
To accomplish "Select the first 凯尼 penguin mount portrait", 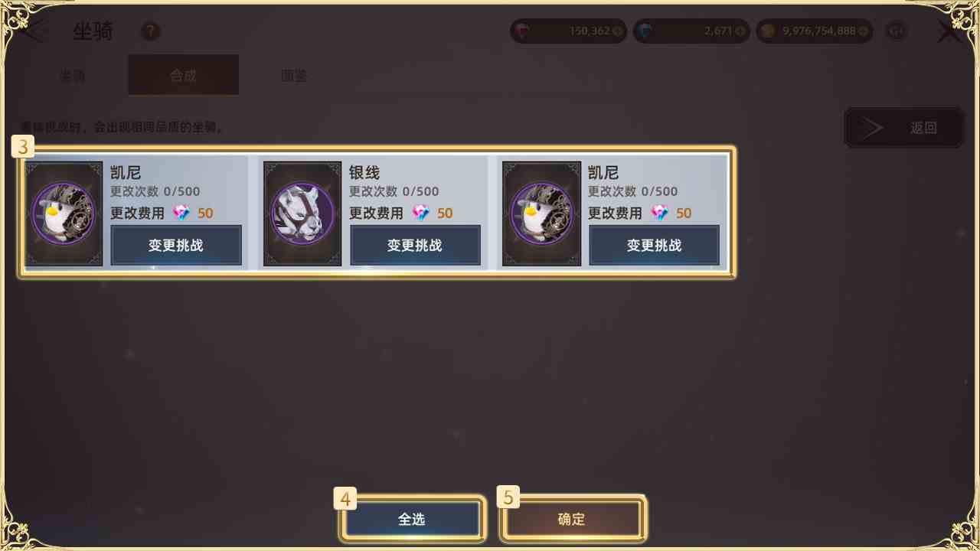I will point(64,213).
